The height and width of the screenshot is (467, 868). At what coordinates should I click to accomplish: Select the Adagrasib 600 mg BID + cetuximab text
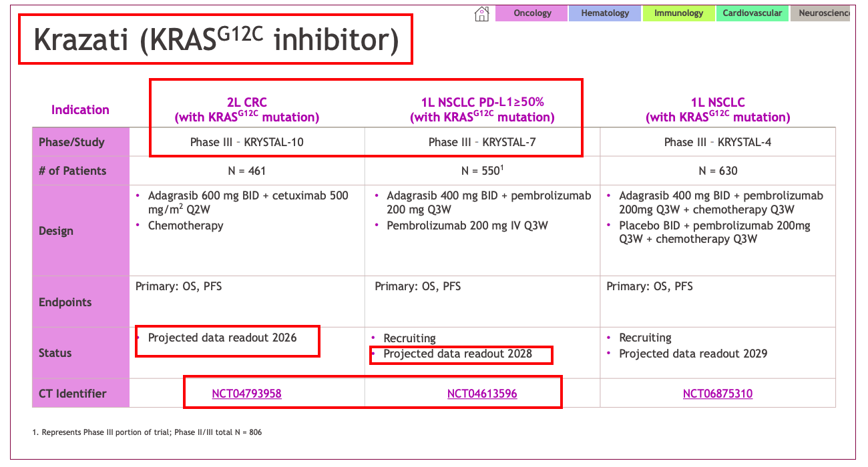tap(248, 203)
